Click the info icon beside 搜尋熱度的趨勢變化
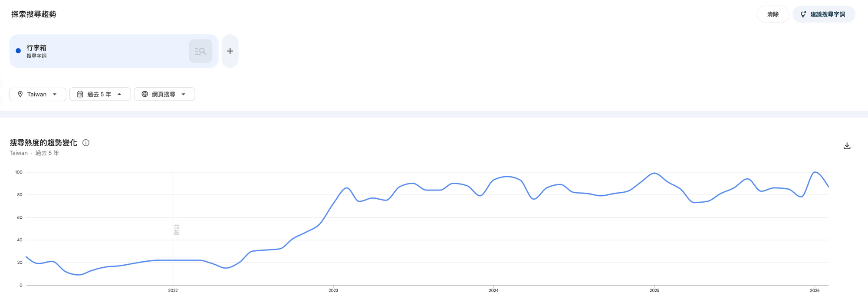The image size is (868, 299). 86,143
